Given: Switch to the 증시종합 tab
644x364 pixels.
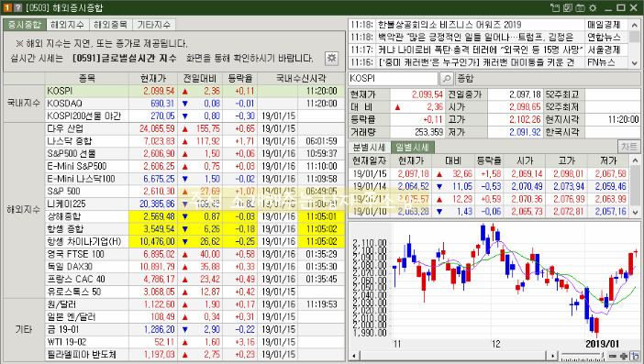Looking at the screenshot, I should coord(25,25).
